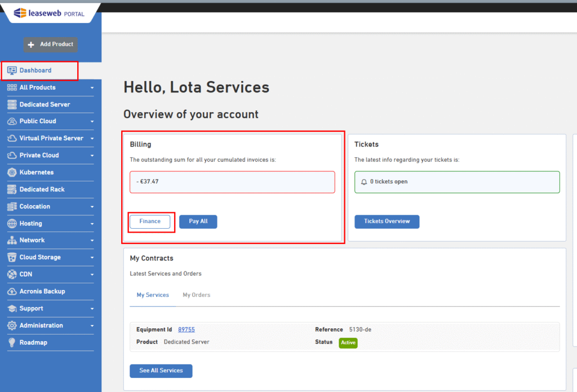Expand the All Products dropdown arrow
Viewport: 577px width, 392px height.
pyautogui.click(x=92, y=88)
